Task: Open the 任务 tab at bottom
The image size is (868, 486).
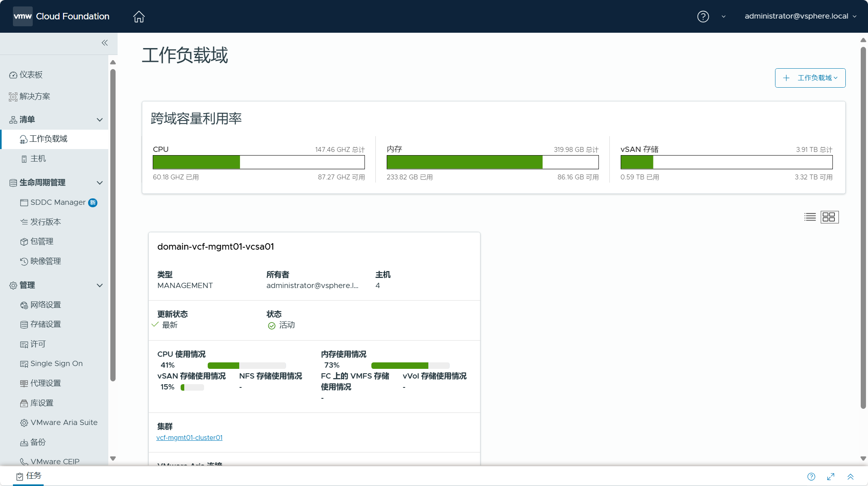Action: [x=29, y=476]
